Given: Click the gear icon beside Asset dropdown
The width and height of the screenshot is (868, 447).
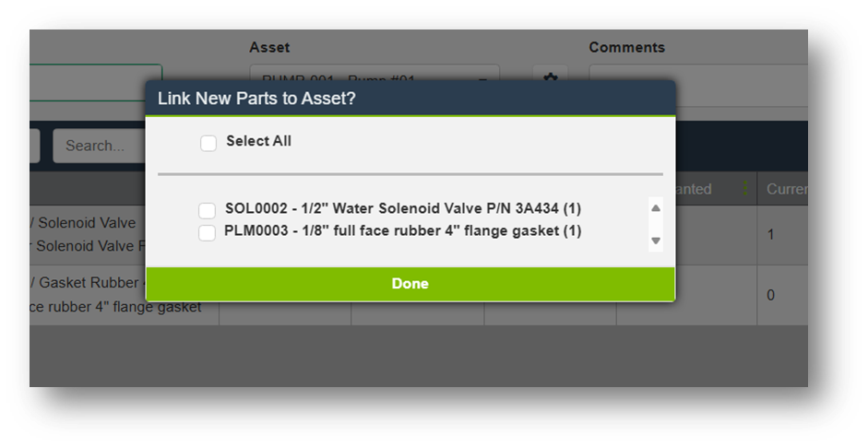Looking at the screenshot, I should [551, 77].
